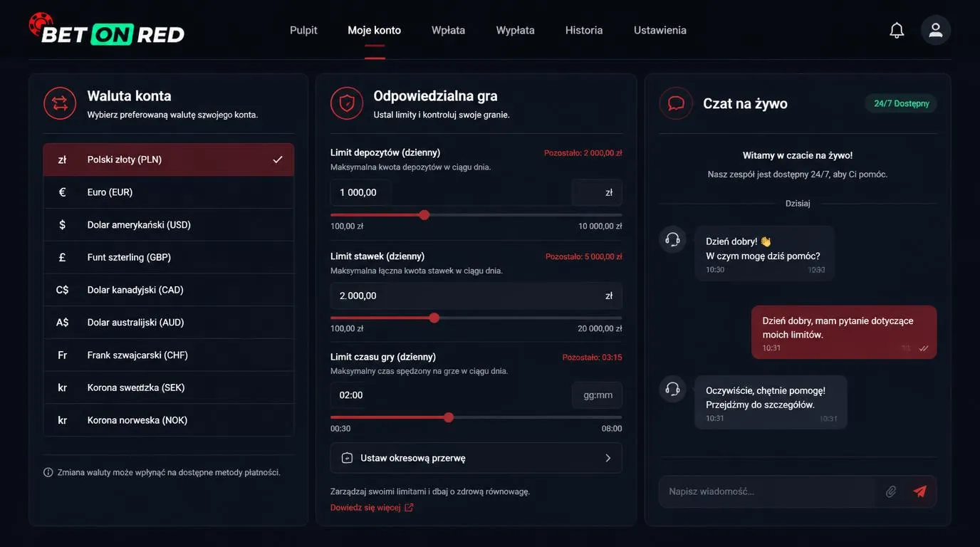Click the agent headset avatar beside Oczywiście message
Image resolution: width=980 pixels, height=547 pixels.
pyautogui.click(x=672, y=389)
